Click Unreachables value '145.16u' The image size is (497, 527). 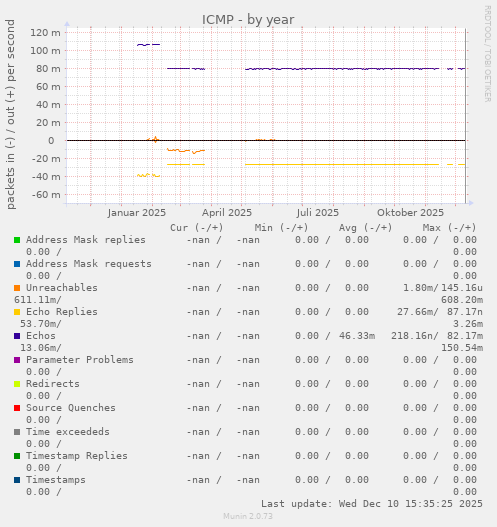click(x=462, y=288)
